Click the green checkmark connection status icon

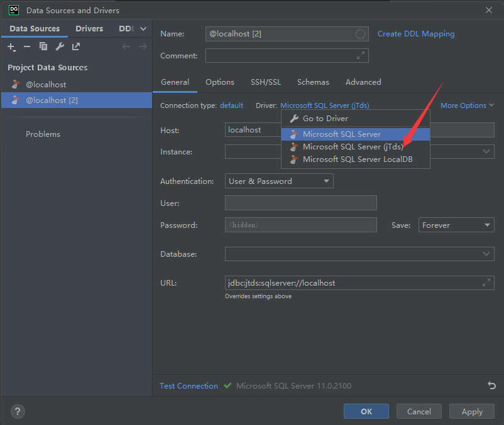click(x=227, y=385)
